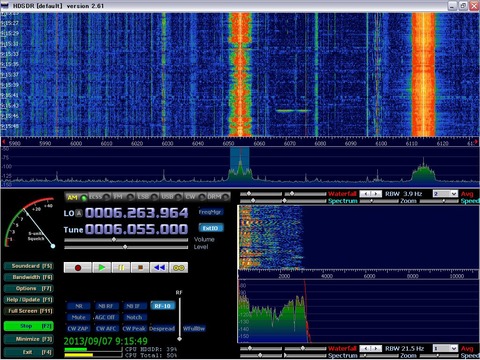
Task: Click the ExtIO button
Action: 211,228
